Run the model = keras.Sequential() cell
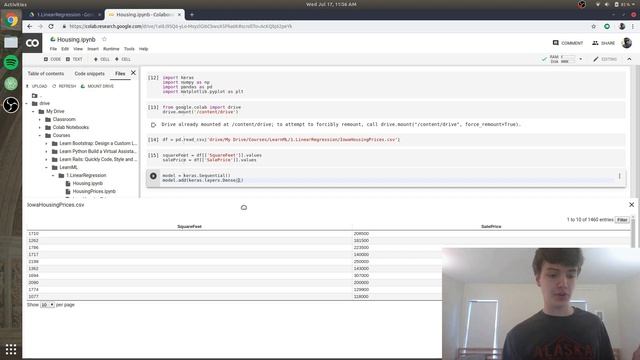Screen dimensions: 640x360 tap(153, 176)
